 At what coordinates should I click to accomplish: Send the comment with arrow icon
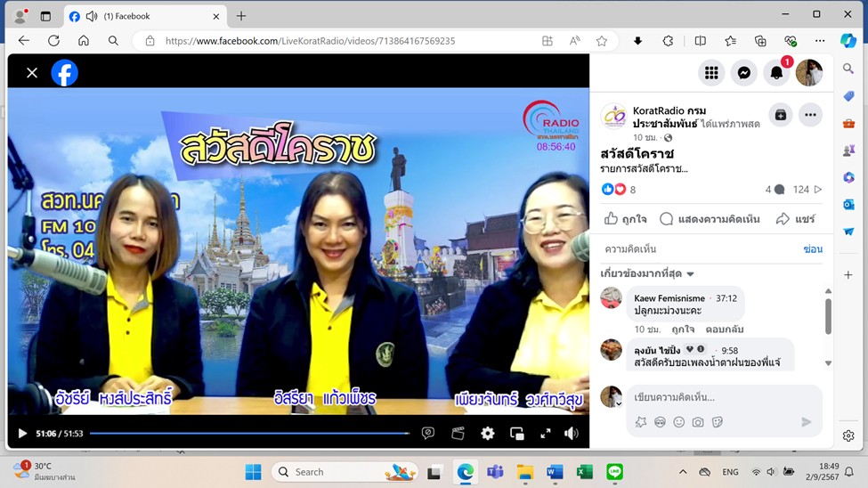pos(806,422)
